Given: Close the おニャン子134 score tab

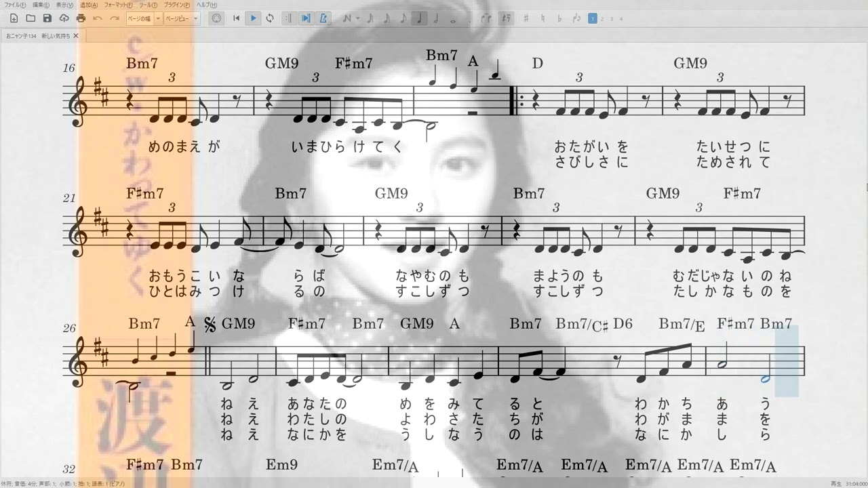Looking at the screenshot, I should (x=76, y=35).
